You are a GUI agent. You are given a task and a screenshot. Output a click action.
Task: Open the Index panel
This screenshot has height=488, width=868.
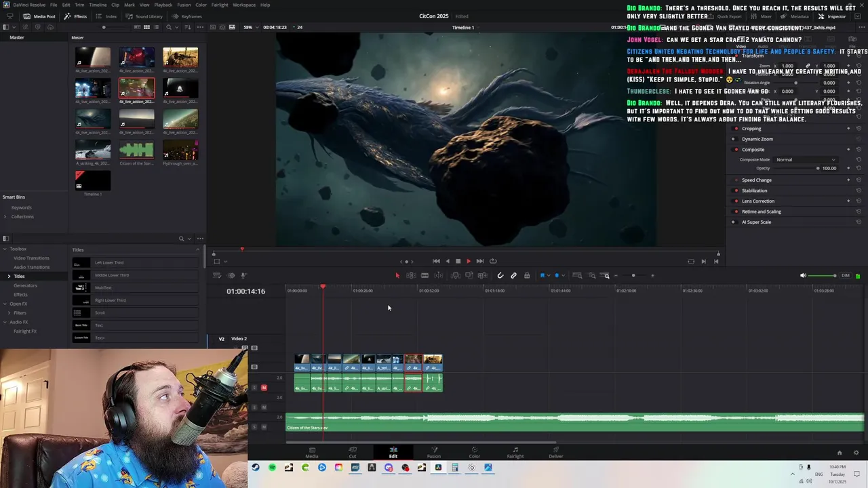[106, 16]
